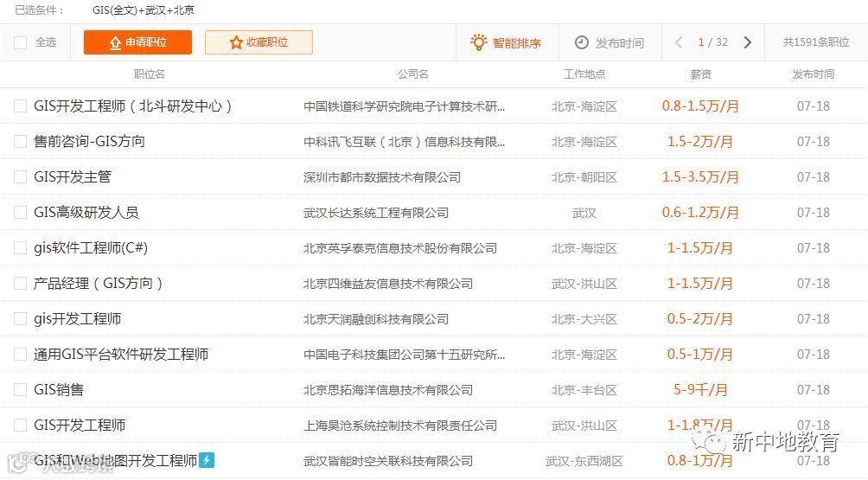Open job 产品经理（GIS方向）
Viewport: 868px width, 480px height.
click(x=98, y=283)
